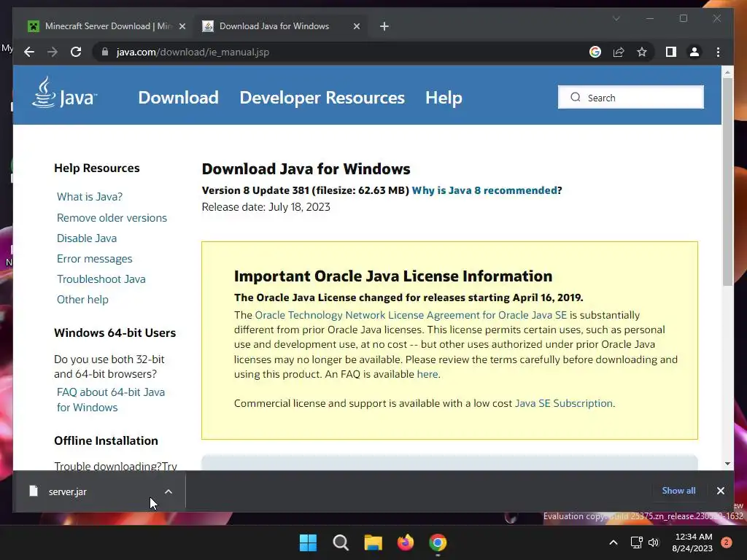
Task: Click the page vertical scrollbar thumb
Action: [727, 181]
